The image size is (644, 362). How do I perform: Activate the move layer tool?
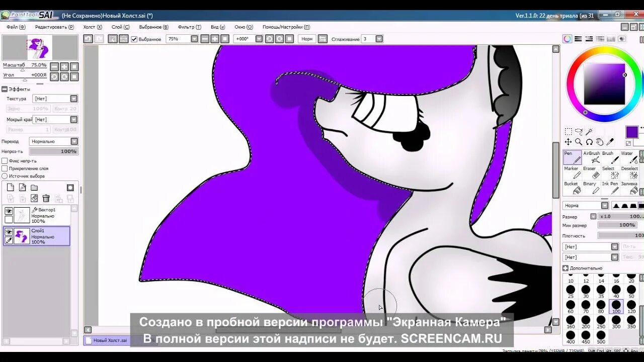click(568, 142)
